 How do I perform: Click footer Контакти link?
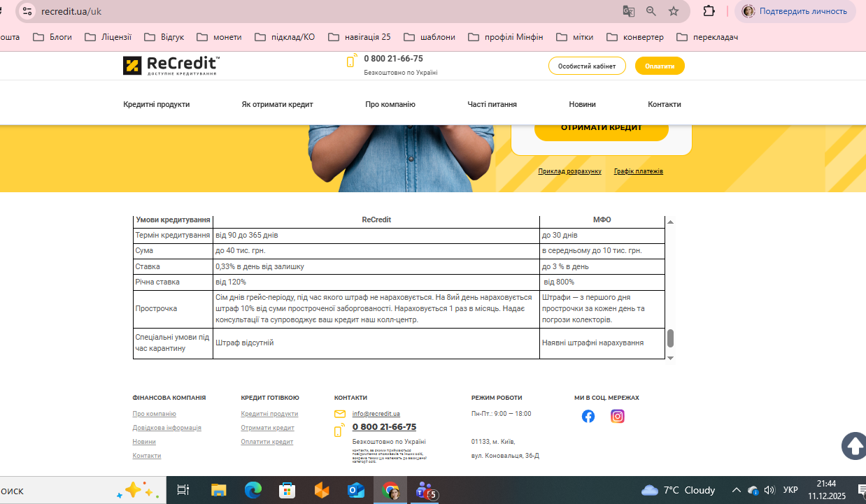tap(147, 456)
